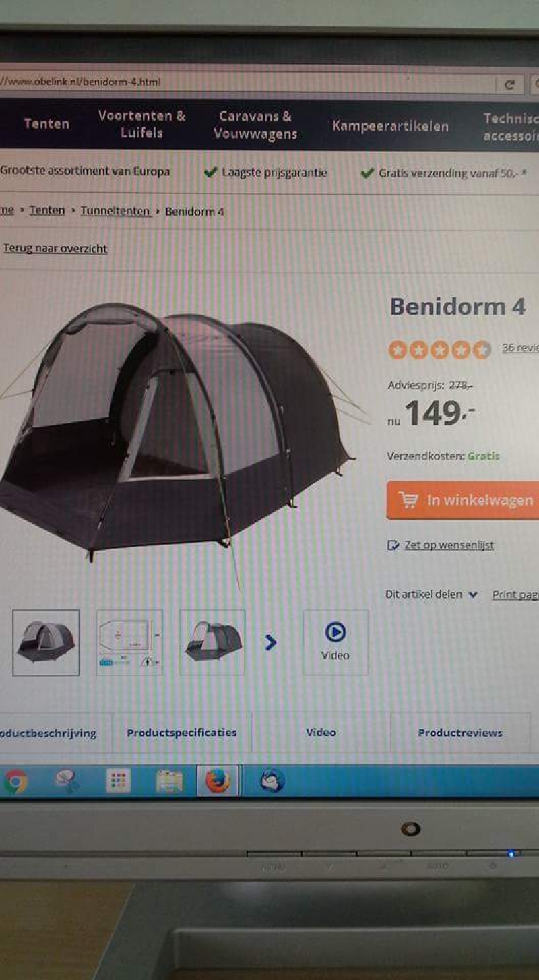Open Firefox from the taskbar
Viewport: 539px width, 980px height.
click(217, 781)
